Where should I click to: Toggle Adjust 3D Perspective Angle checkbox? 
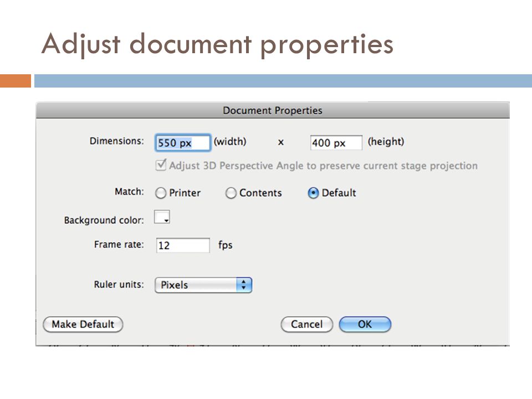[x=161, y=165]
